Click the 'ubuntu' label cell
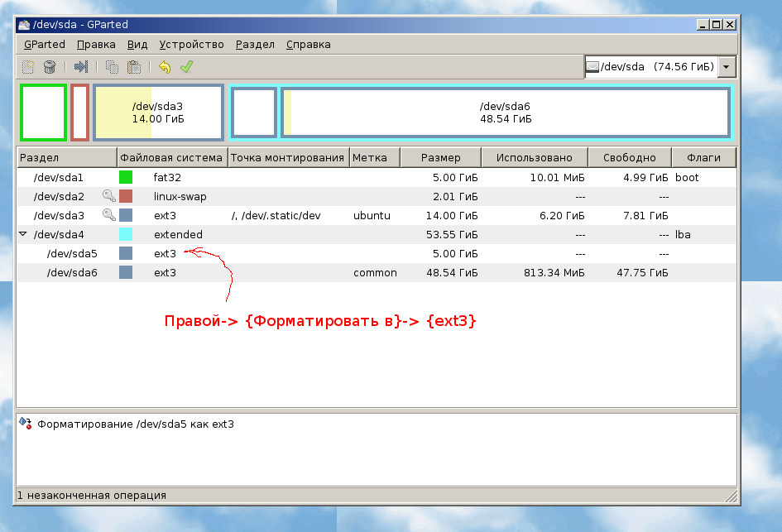 pyautogui.click(x=372, y=215)
